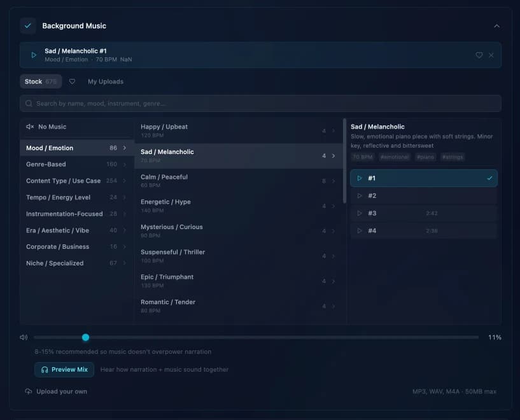Select the Sad / Melancholic mood
Screen dimensions: 520x420
[x=239, y=156]
